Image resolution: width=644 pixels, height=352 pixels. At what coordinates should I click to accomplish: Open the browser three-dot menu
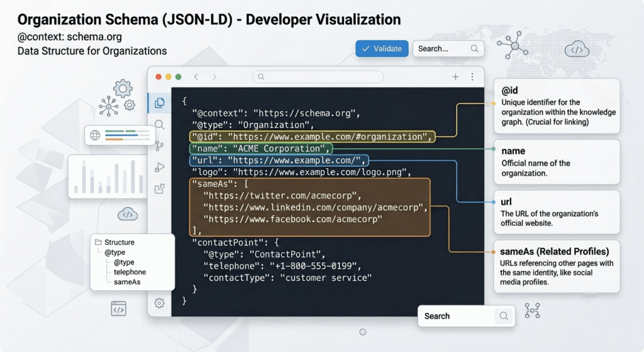(472, 76)
